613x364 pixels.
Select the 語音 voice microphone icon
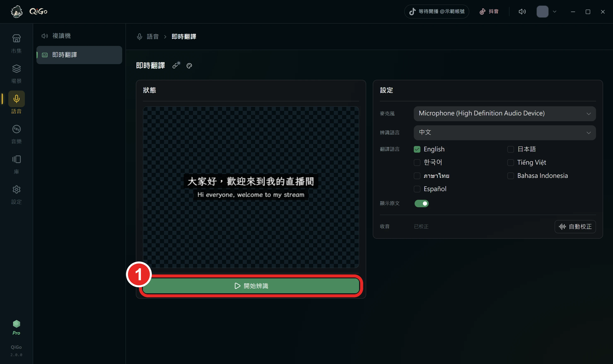pyautogui.click(x=16, y=99)
